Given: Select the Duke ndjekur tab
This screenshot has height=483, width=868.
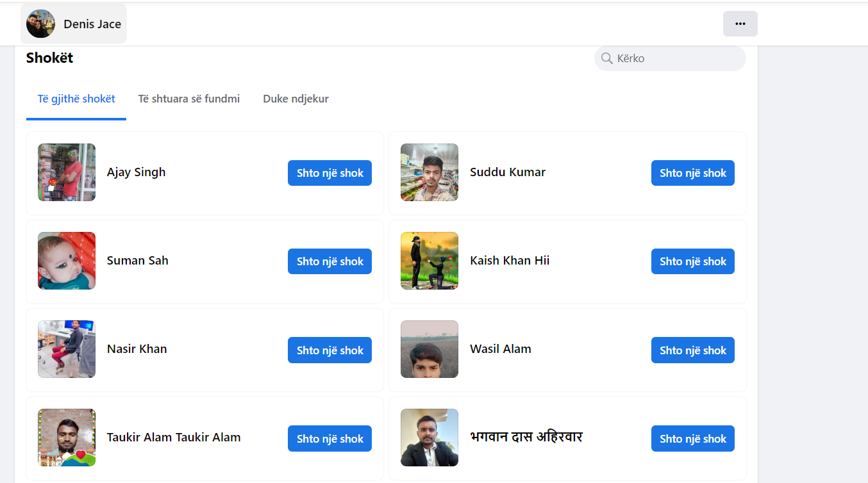Looking at the screenshot, I should pyautogui.click(x=296, y=99).
